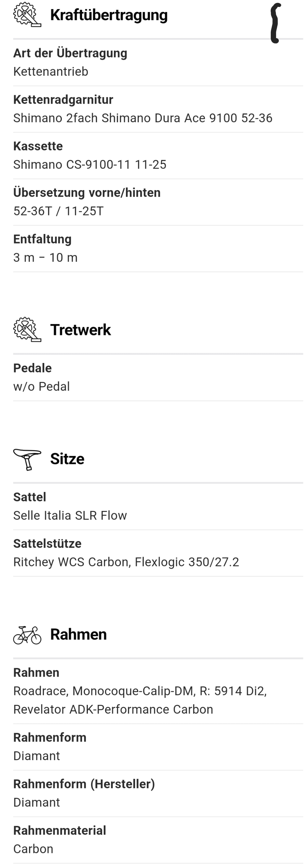This screenshot has width=304, height=868.
Task: Click the Rahmenform (Hersteller) label
Action: click(x=84, y=784)
